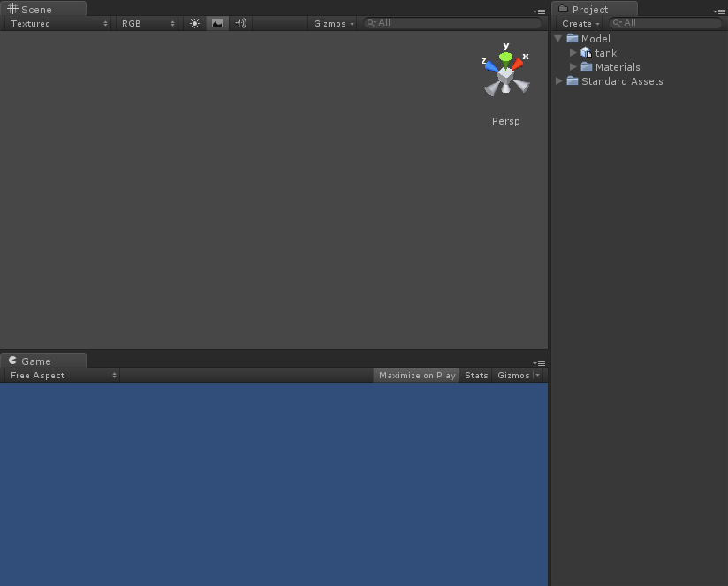Image resolution: width=728 pixels, height=586 pixels.
Task: Expand the tank asset arrow
Action: (x=573, y=53)
